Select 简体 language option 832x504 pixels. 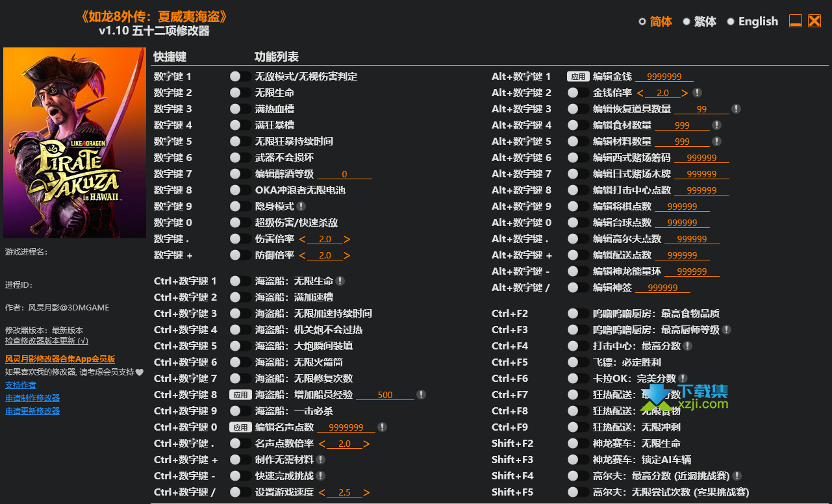pos(655,21)
